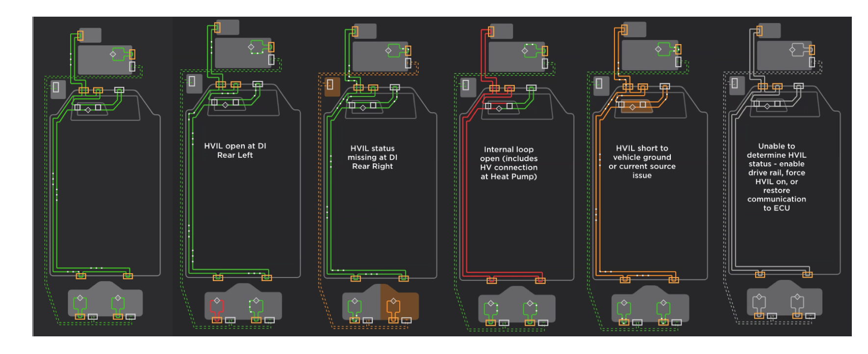This screenshot has height=354, width=868.
Task: Select green rear-right inverter symbol in fourth diagram
Action: click(x=530, y=309)
